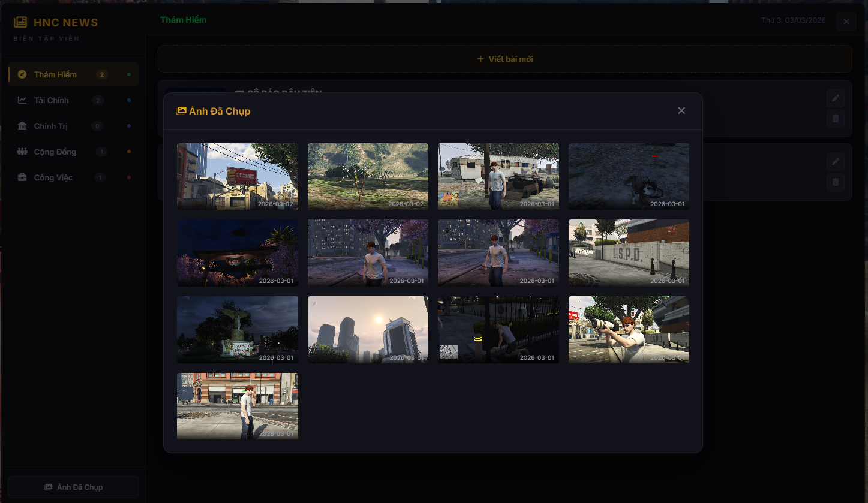Image resolution: width=868 pixels, height=503 pixels.
Task: Select the billboard street photo thumbnail
Action: coord(237,176)
